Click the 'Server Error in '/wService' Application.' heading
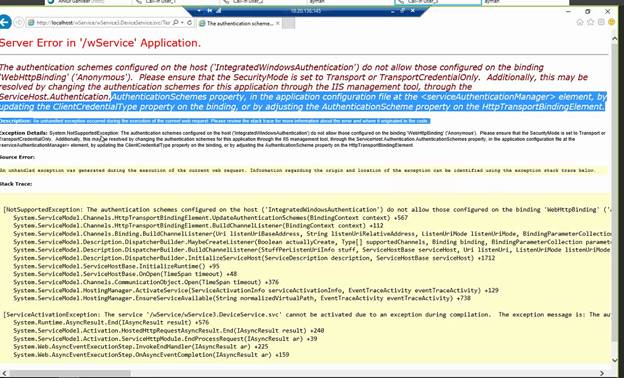The image size is (624, 378). coord(100,43)
